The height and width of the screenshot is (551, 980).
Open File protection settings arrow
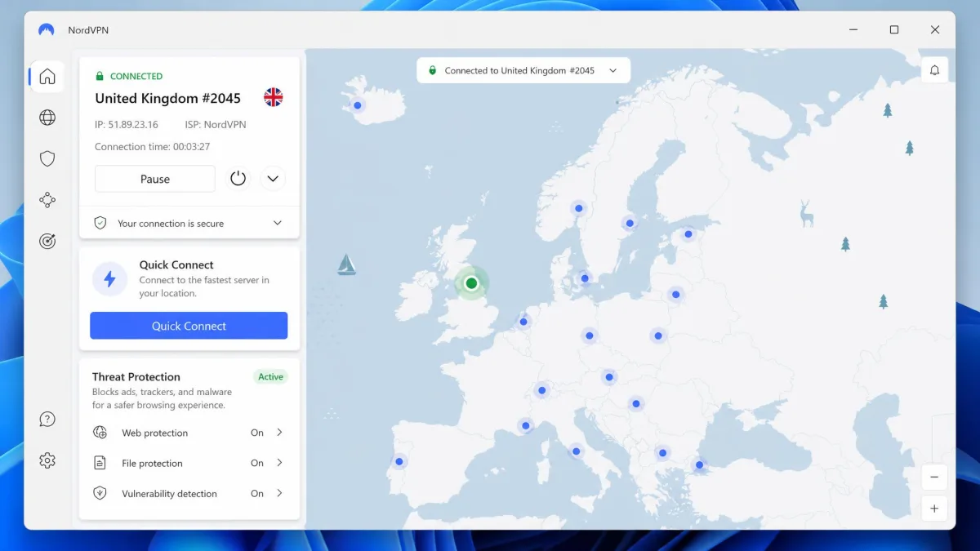tap(279, 463)
